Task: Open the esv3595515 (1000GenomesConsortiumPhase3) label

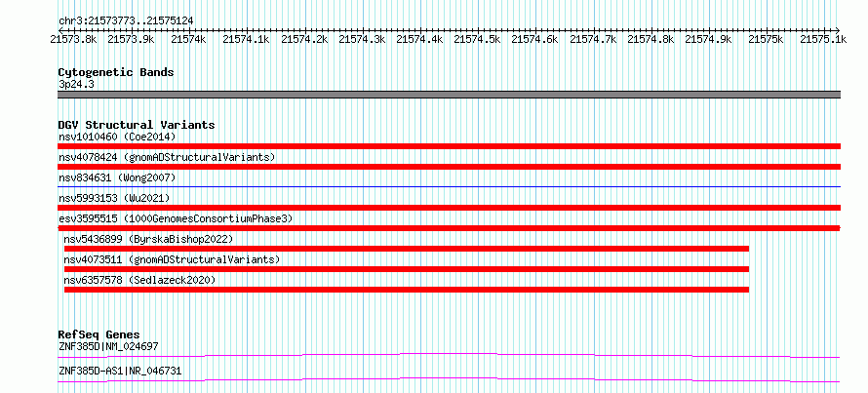Action: tap(176, 218)
